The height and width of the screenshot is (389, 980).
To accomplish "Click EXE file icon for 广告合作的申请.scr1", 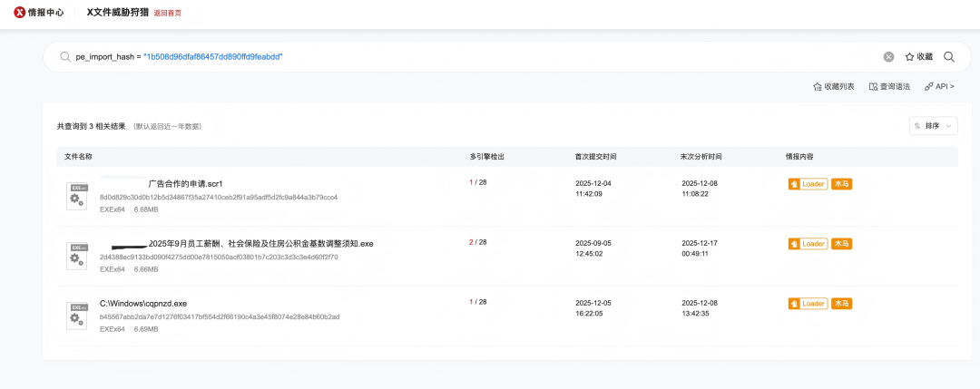I will [x=76, y=195].
